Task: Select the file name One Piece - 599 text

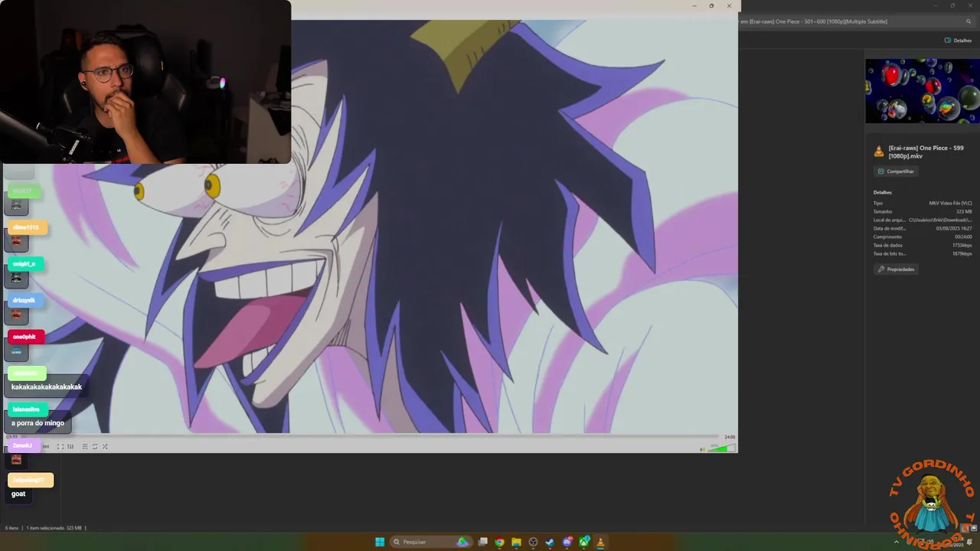Action: [x=926, y=152]
